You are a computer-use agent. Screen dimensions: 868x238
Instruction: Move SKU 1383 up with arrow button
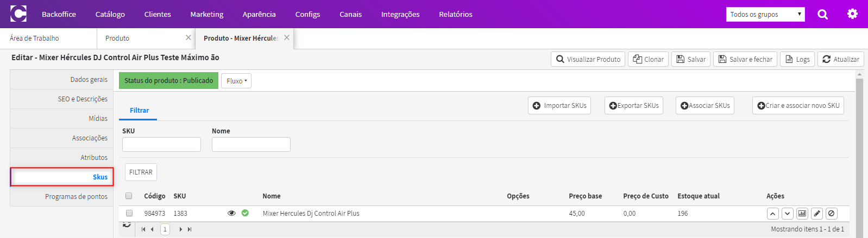(773, 214)
